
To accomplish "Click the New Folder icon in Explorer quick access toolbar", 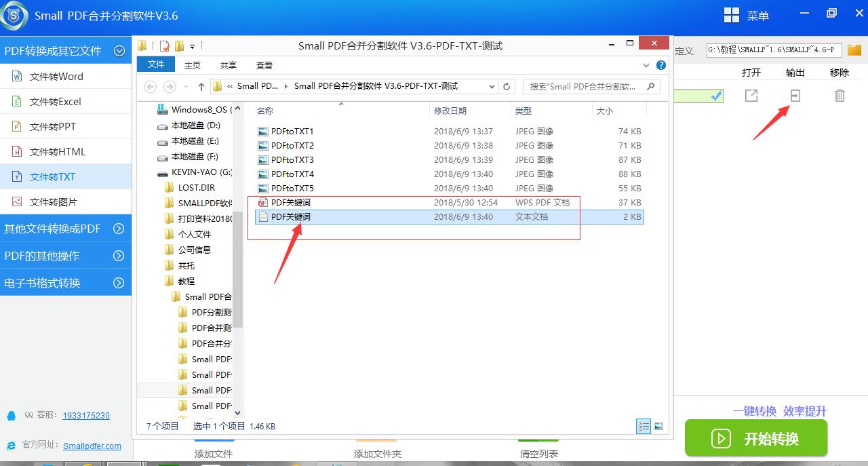I will (179, 46).
